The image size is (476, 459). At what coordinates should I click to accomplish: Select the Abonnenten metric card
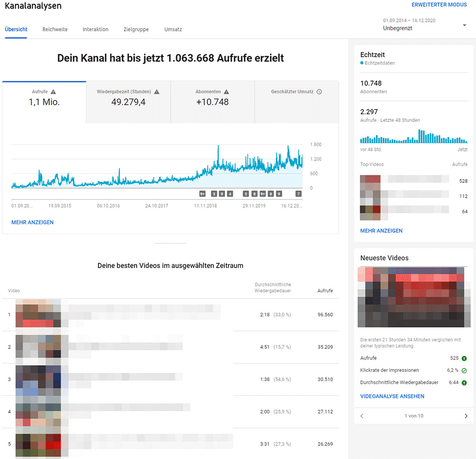(212, 101)
